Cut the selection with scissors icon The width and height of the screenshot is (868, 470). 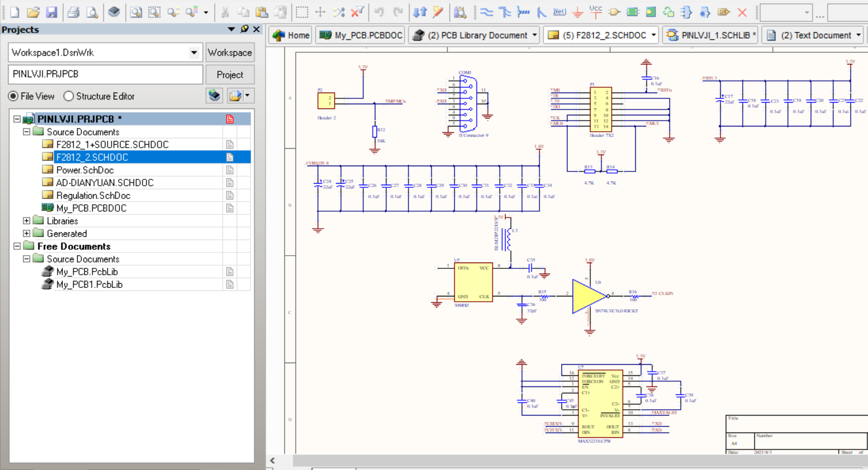point(225,12)
